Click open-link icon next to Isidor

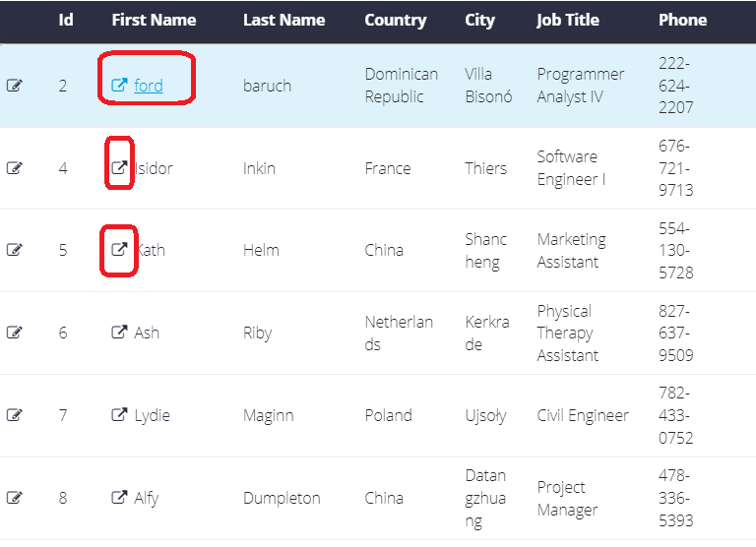[x=119, y=167]
